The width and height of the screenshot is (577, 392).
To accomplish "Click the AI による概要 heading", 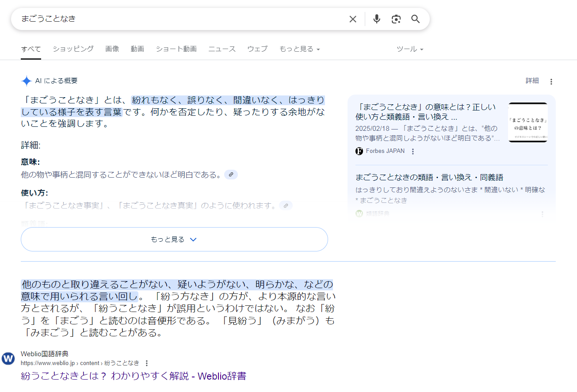I will click(56, 81).
